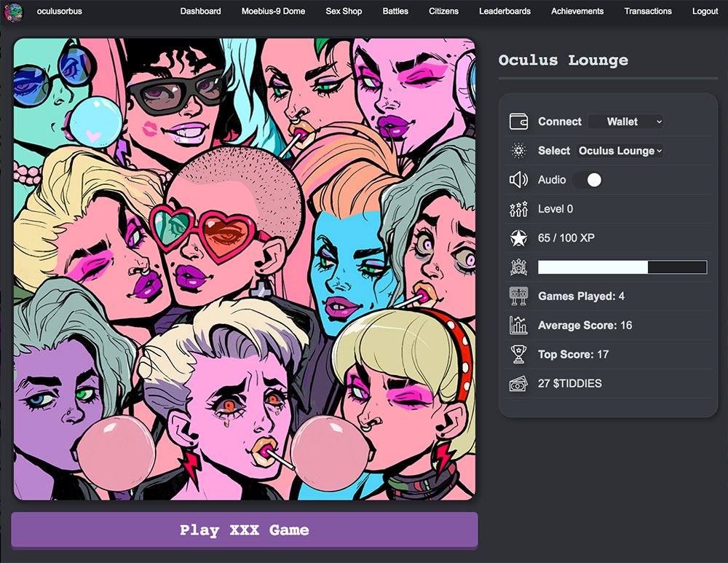The image size is (728, 563).
Task: Click the speaker icon beside Audio
Action: (x=518, y=180)
